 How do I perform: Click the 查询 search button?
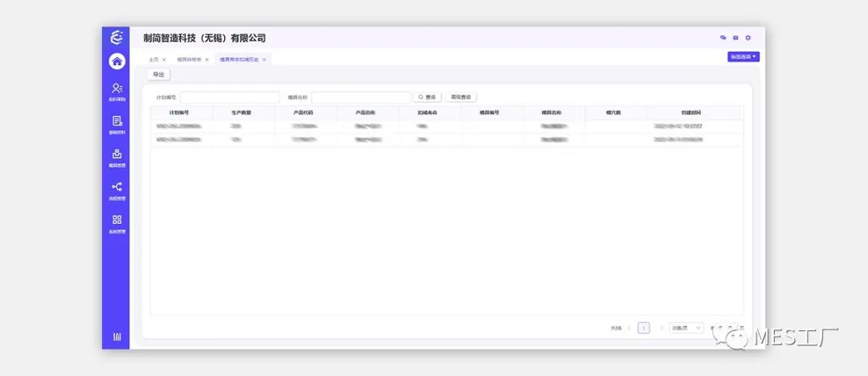428,97
